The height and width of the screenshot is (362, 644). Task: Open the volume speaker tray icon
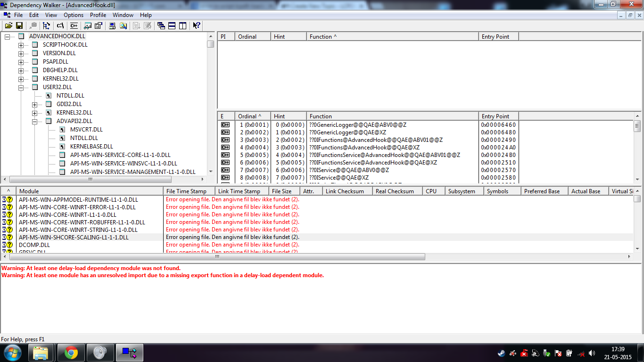pyautogui.click(x=592, y=353)
